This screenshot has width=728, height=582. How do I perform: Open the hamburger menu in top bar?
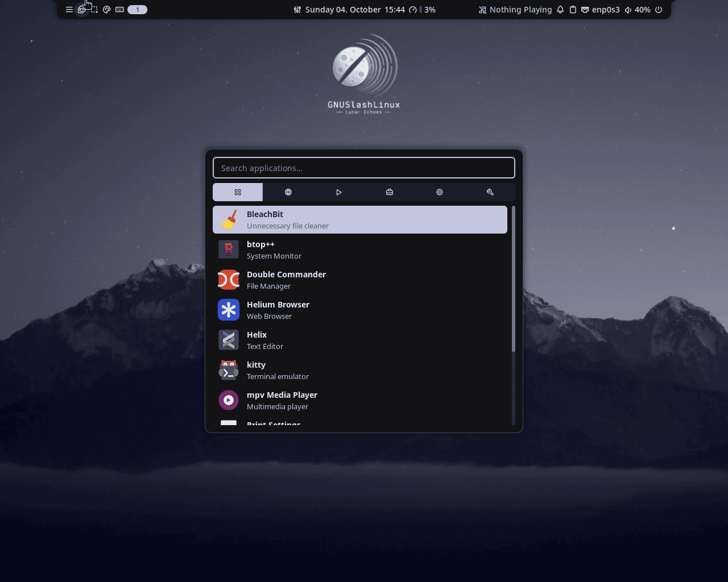(69, 10)
